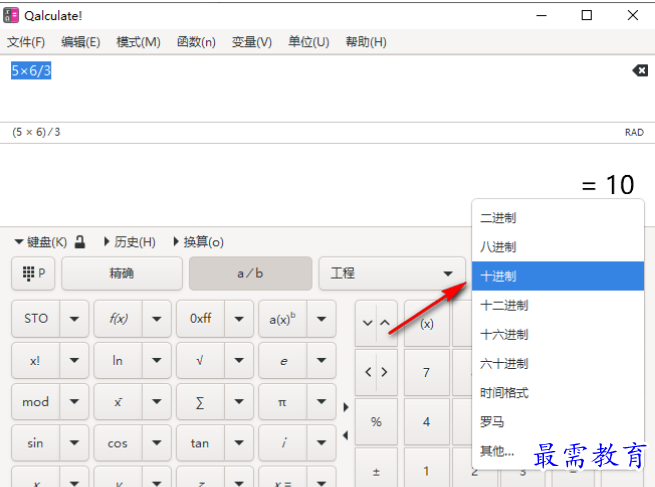Insert the imaginary unit i
This screenshot has height=487, width=655.
(283, 443)
